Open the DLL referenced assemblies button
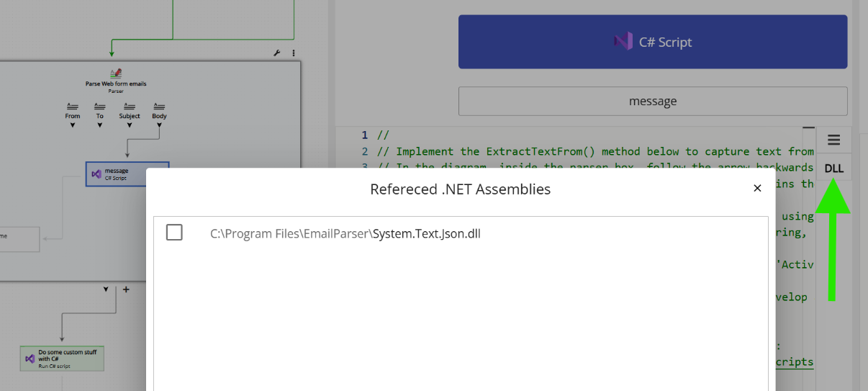868x391 pixels. point(834,168)
